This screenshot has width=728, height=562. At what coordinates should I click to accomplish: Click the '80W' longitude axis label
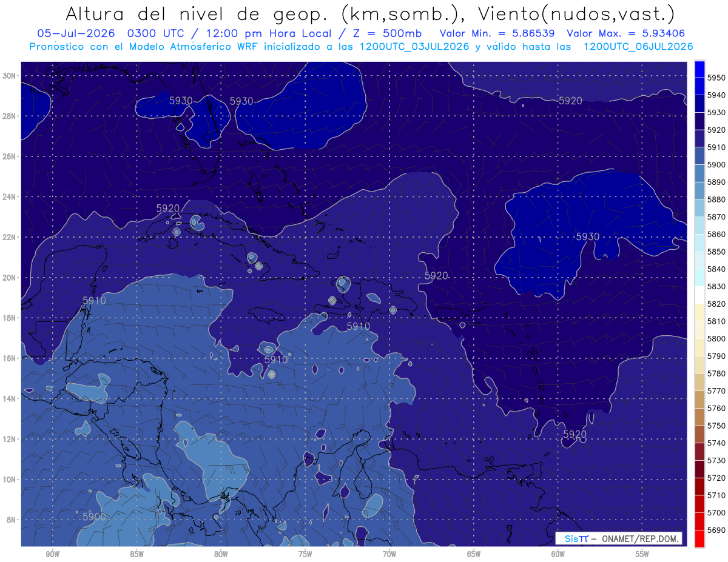[x=221, y=554]
